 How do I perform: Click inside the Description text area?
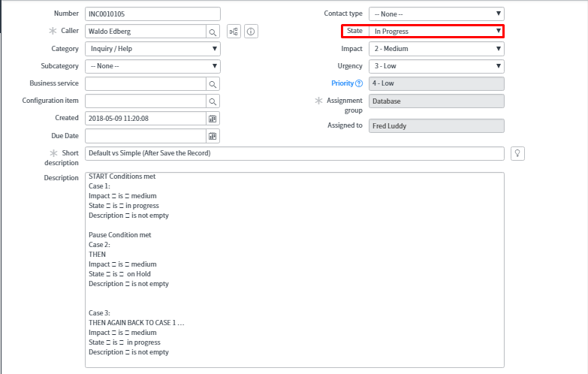(294, 270)
